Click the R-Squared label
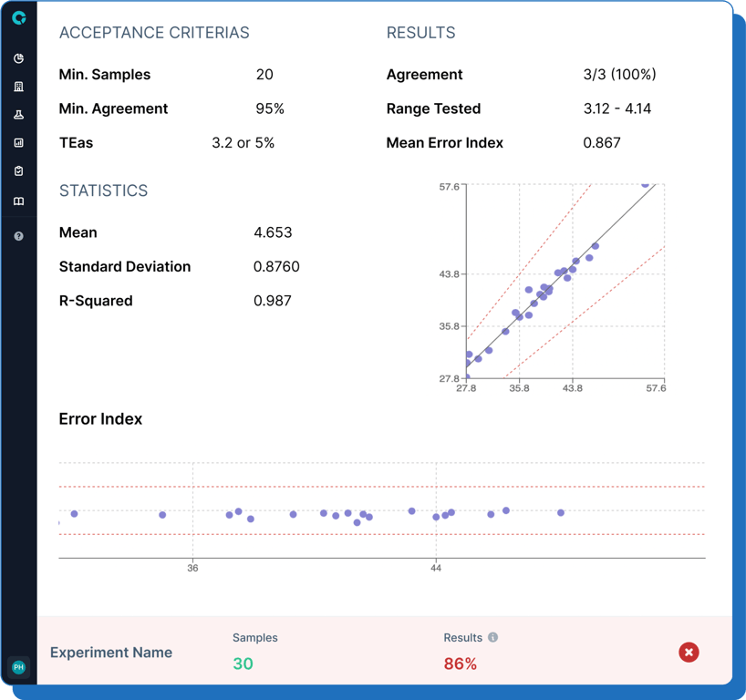This screenshot has width=746, height=700. [x=96, y=301]
